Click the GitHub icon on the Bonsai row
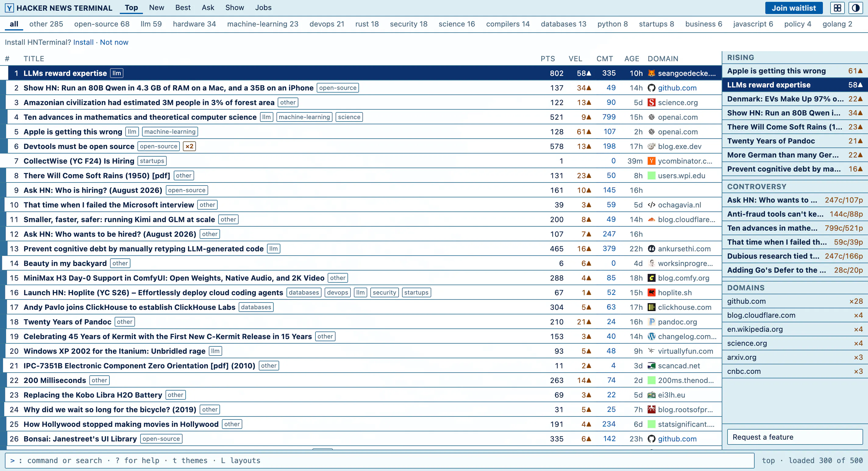Viewport: 868px width, 471px height. click(x=651, y=439)
